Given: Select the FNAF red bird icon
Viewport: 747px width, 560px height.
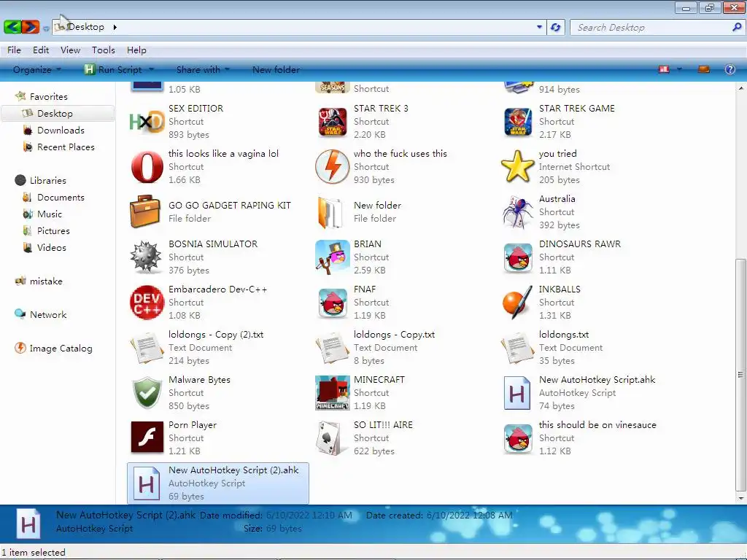Looking at the screenshot, I should pos(333,303).
